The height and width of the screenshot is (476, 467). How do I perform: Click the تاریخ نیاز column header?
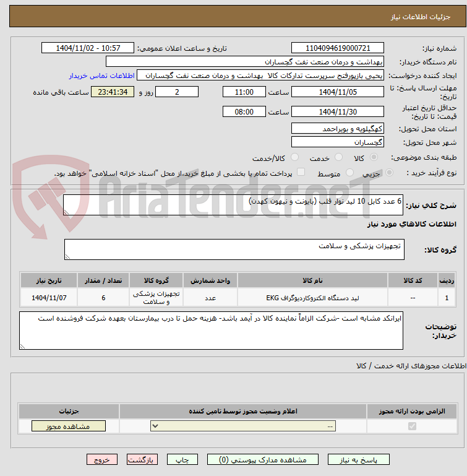[49, 280]
